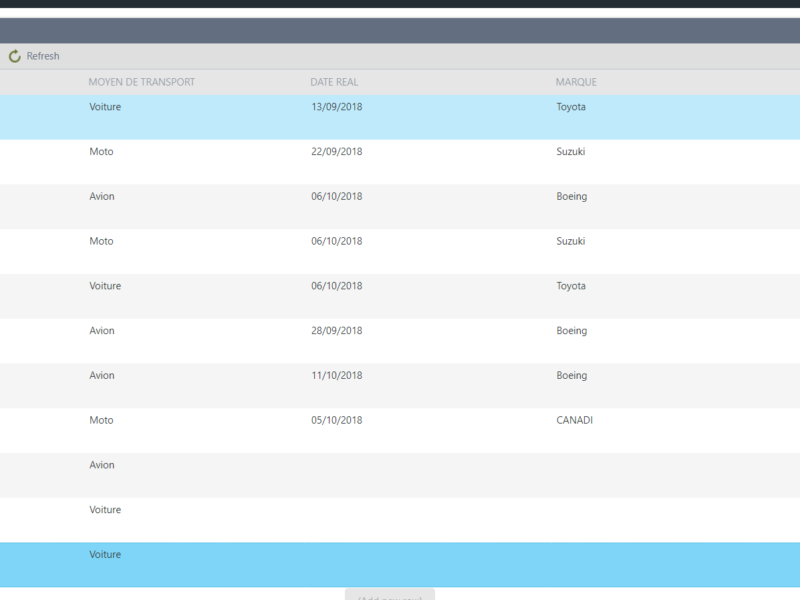The image size is (800, 600).
Task: Click Voiture in the last highlighted row
Action: pos(105,555)
